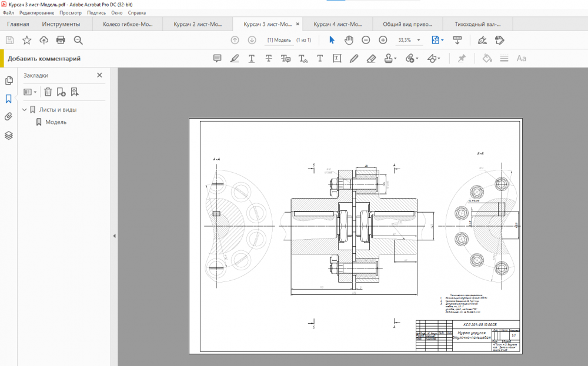
Task: Delete the selected bookmark with trash icon
Action: [x=48, y=92]
